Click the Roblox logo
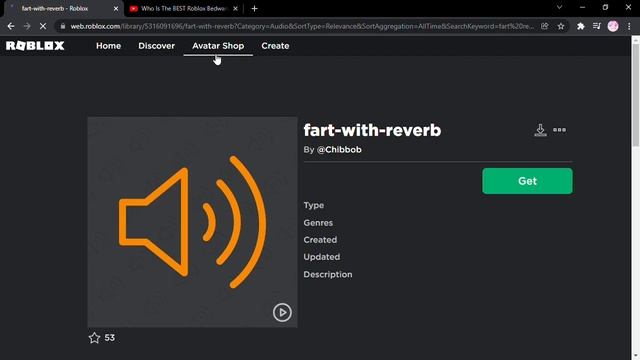 [35, 46]
